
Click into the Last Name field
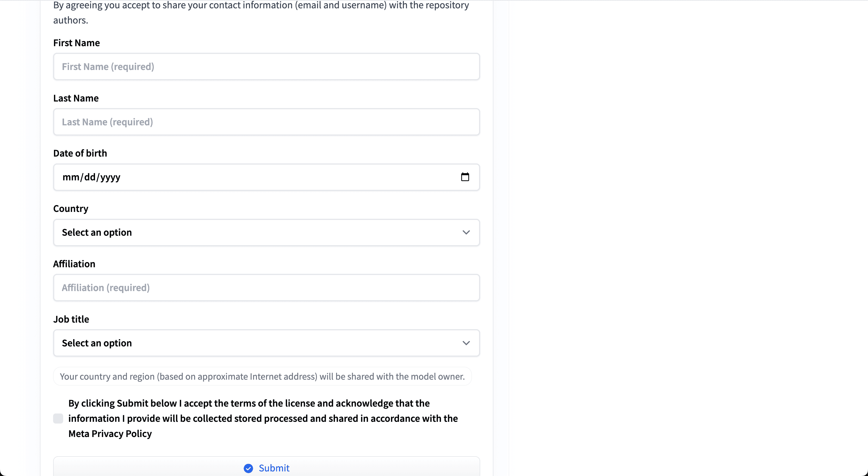[x=266, y=122]
